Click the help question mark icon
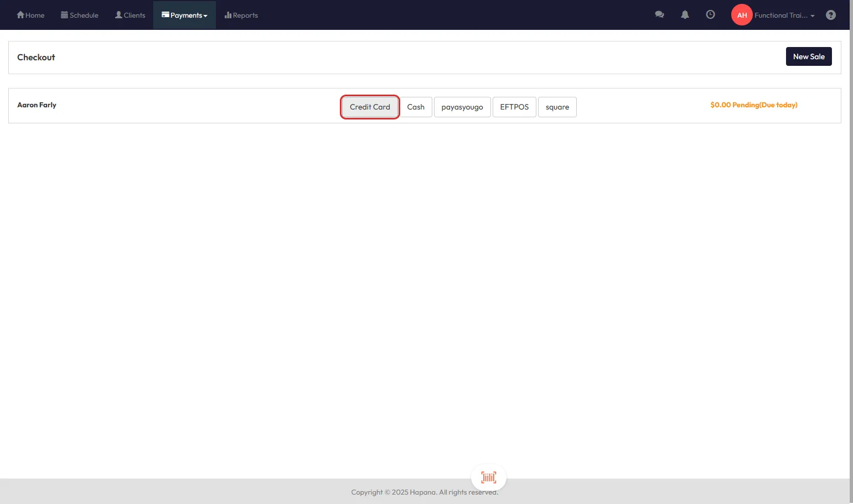This screenshot has width=853, height=504. point(830,15)
